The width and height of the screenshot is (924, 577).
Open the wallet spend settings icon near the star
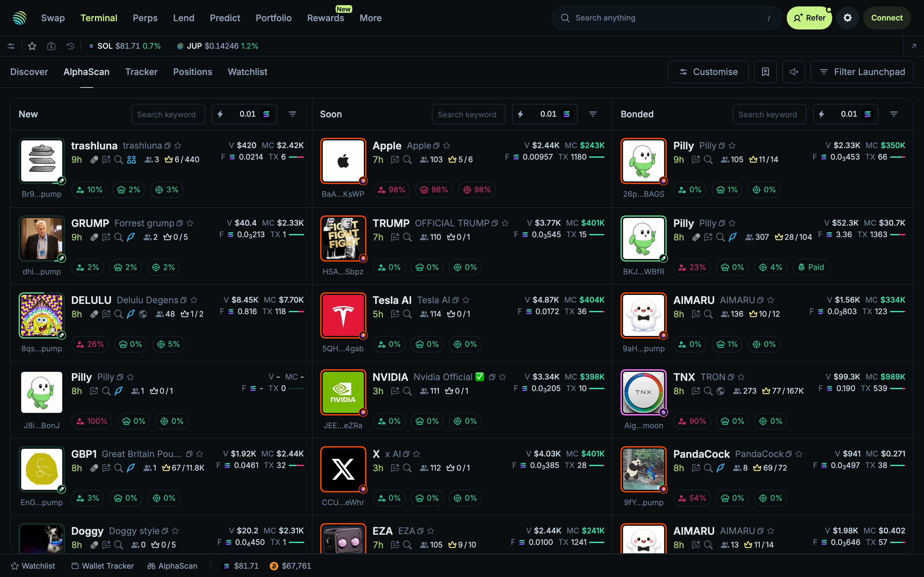[52, 46]
